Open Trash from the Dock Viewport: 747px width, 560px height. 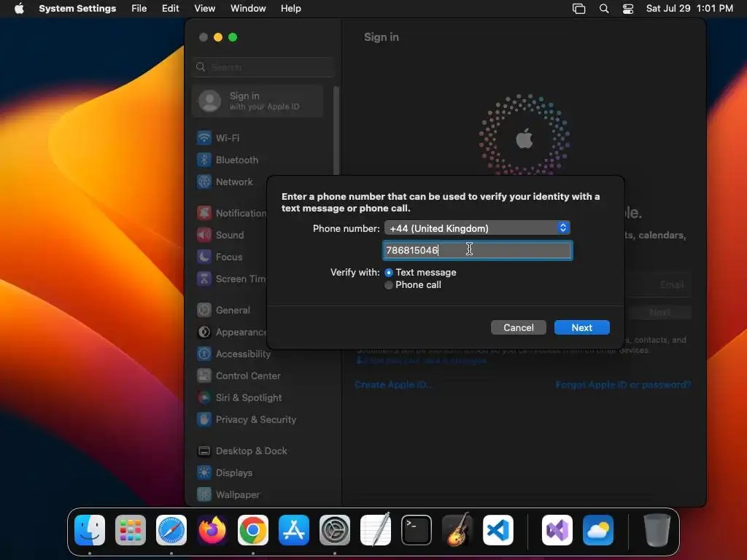(657, 530)
